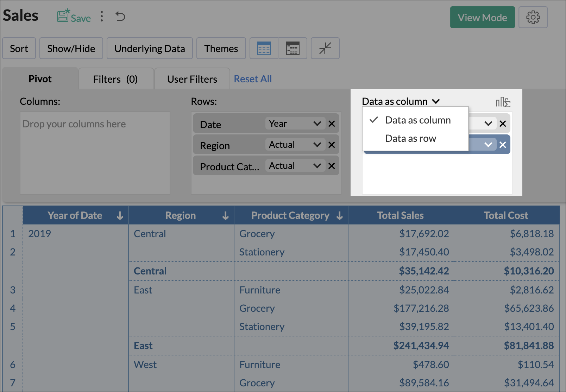566x392 pixels.
Task: Click the first table layout icon
Action: (264, 49)
